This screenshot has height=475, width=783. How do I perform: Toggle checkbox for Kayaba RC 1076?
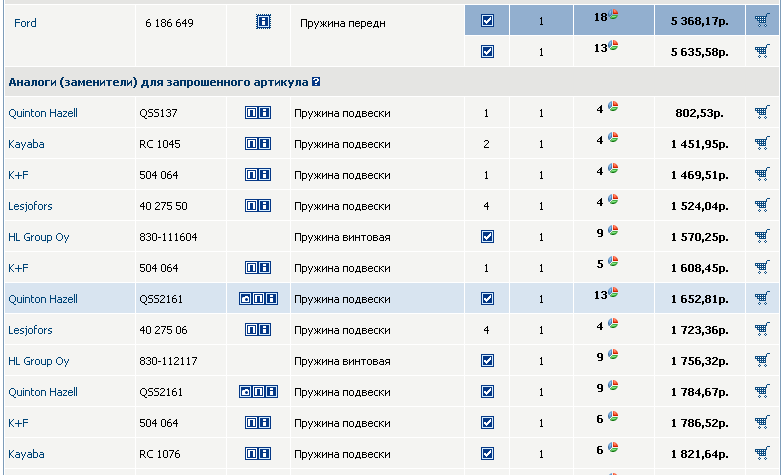tap(487, 453)
